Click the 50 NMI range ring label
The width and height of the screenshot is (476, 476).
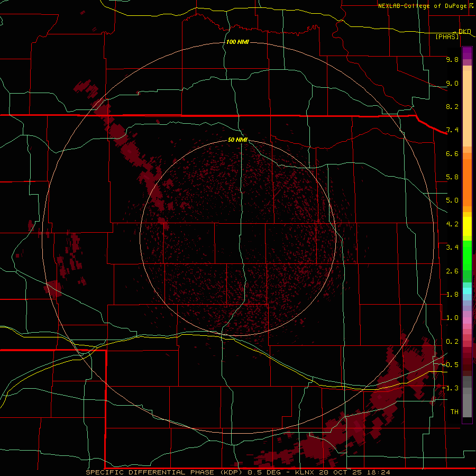[x=237, y=140]
